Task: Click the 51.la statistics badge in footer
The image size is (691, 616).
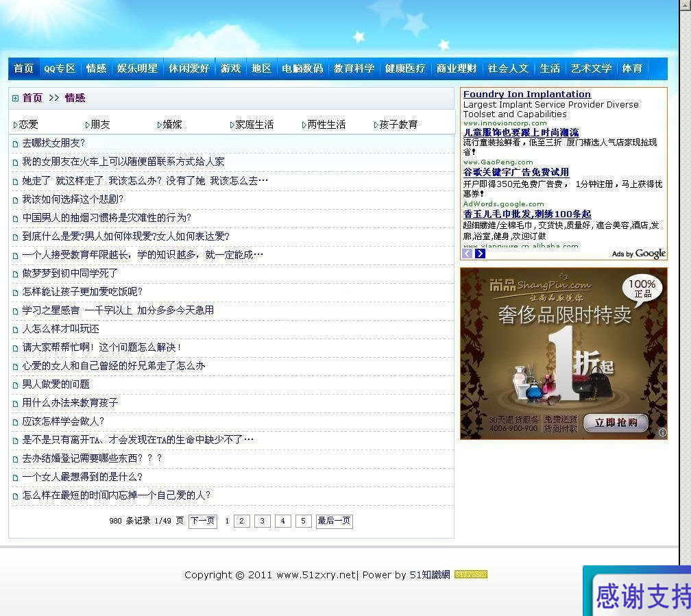Action: [x=471, y=574]
